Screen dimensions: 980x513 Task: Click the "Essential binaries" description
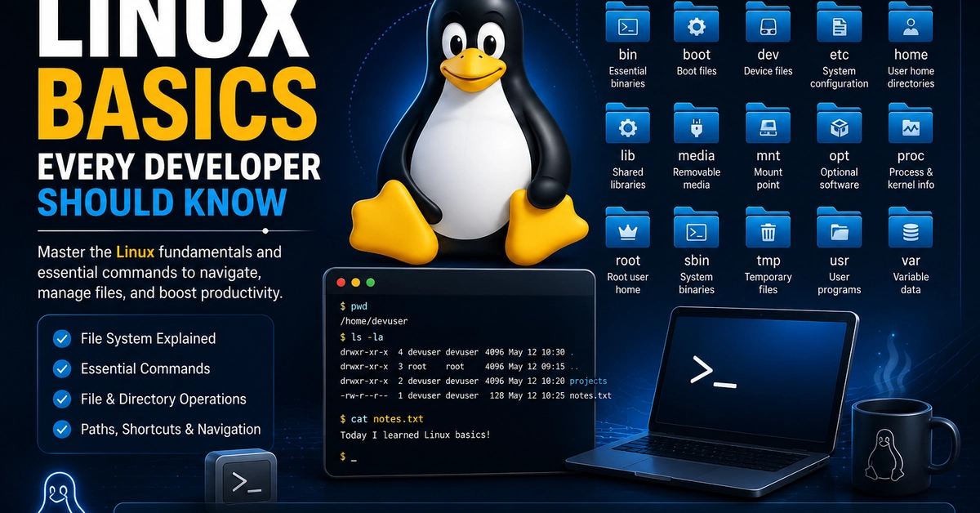coord(627,78)
